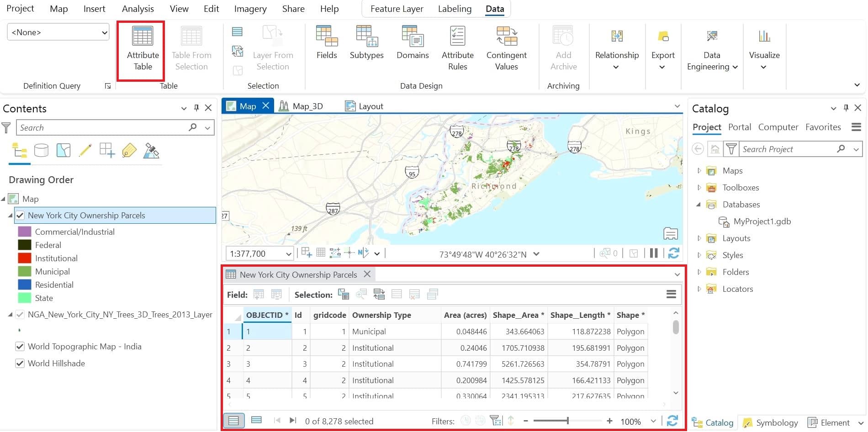Open Subtypes in the Data Design group
Screen dimensions: 868x432
366,48
